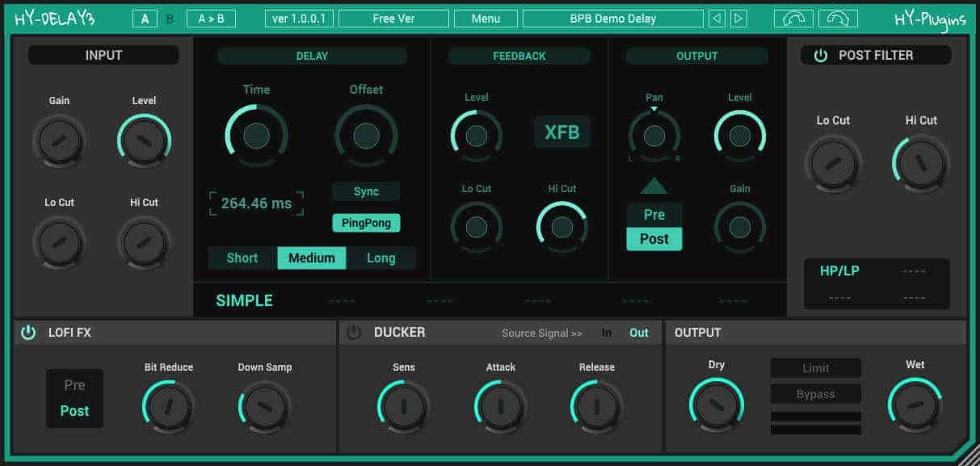Load the next preset with right arrow

[738, 19]
